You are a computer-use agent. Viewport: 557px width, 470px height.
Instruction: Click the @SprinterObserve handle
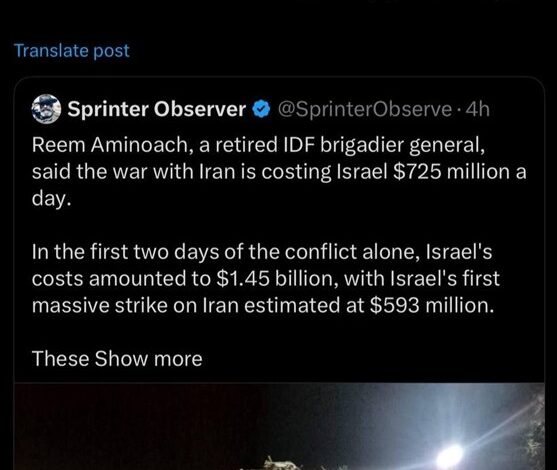pos(365,109)
